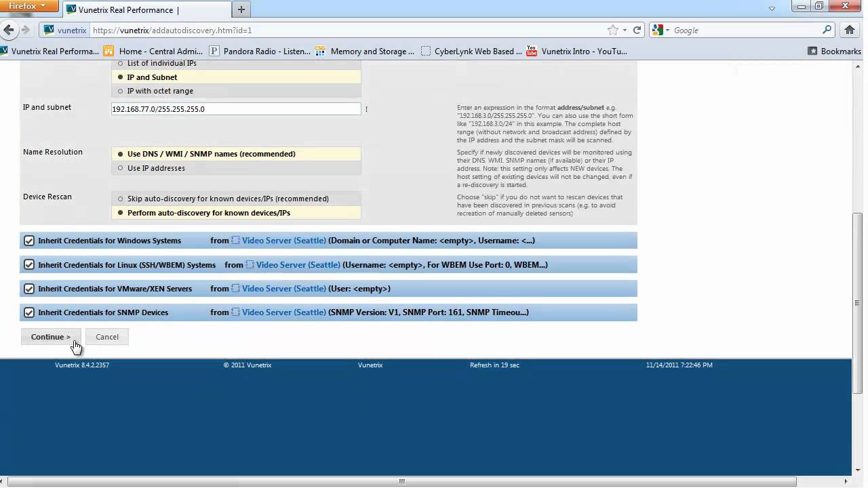This screenshot has height=488, width=868.
Task: Click the Cancel button
Action: (x=107, y=337)
